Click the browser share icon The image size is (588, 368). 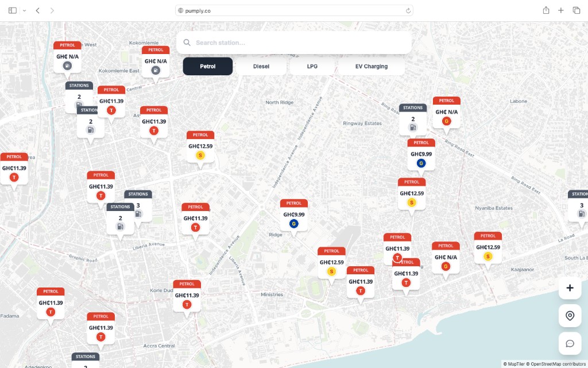545,10
